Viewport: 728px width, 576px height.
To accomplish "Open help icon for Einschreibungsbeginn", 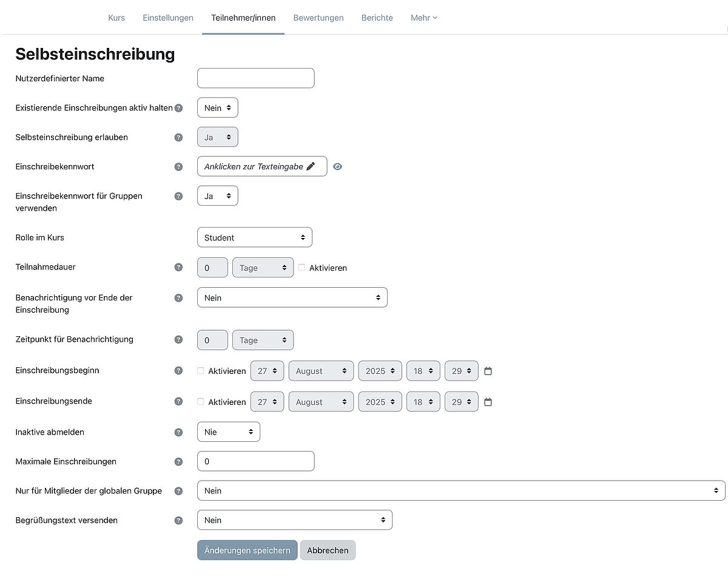I will tap(178, 370).
